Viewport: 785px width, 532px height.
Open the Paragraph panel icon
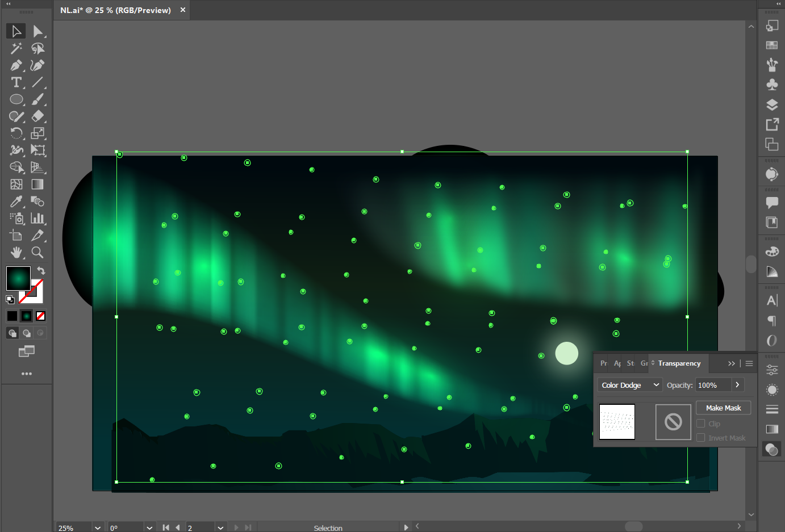click(x=772, y=320)
